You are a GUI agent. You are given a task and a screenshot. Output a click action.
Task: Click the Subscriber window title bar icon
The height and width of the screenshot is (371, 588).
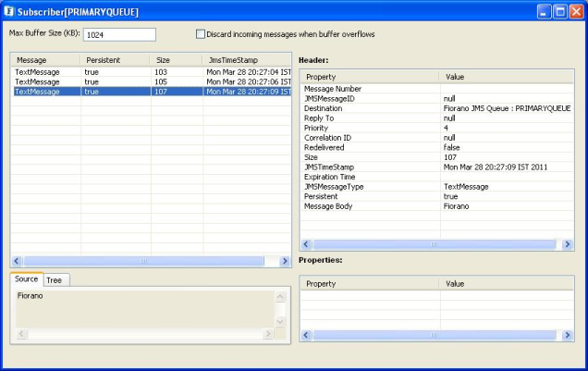point(9,10)
